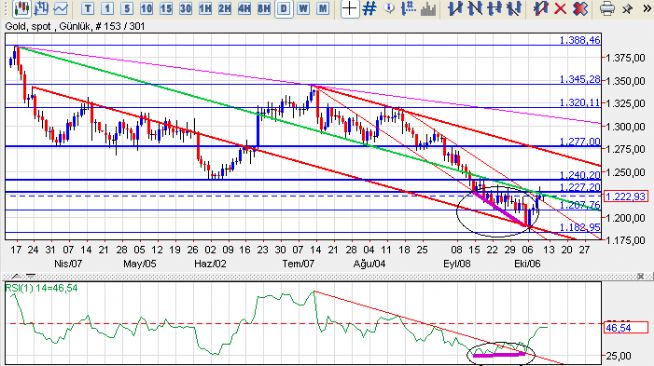The image size is (654, 366).
Task: Click the RSI value tag 46,54
Action: 625,328
